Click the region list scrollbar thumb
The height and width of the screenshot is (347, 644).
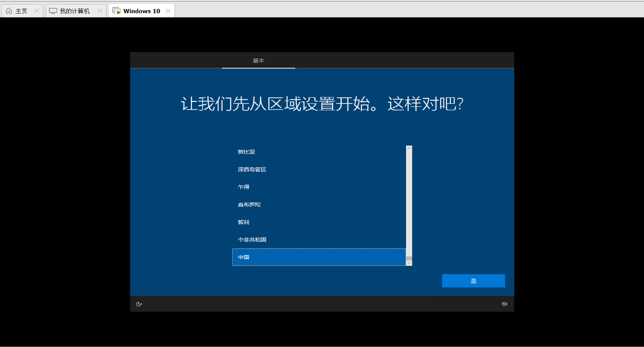409,258
